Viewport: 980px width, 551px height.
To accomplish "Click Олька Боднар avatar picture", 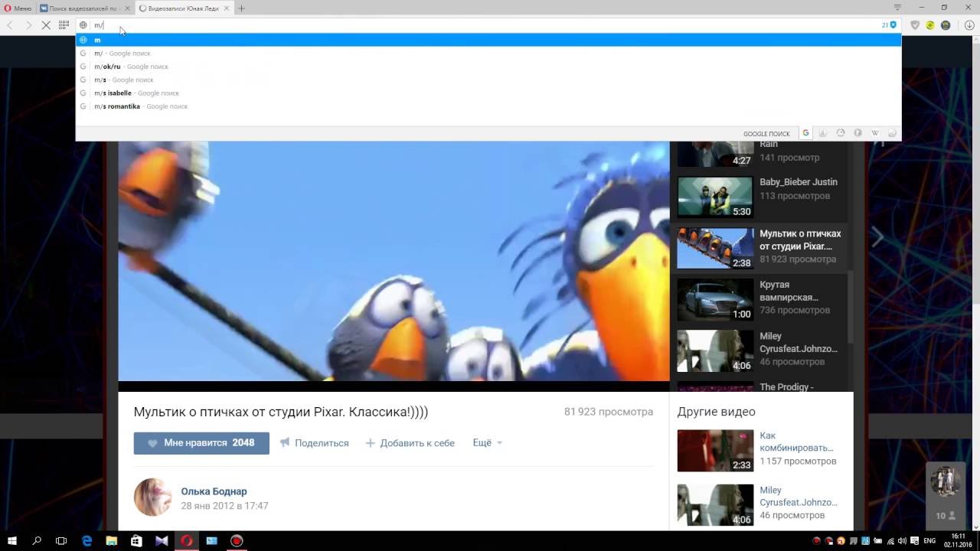I will [x=153, y=497].
